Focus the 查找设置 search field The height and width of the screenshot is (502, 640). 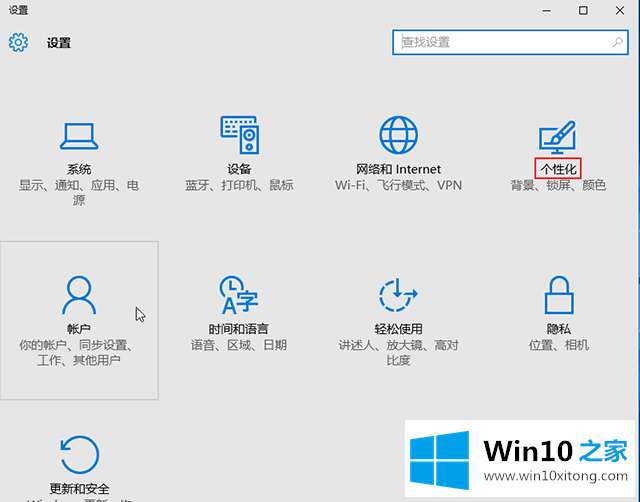(x=510, y=42)
